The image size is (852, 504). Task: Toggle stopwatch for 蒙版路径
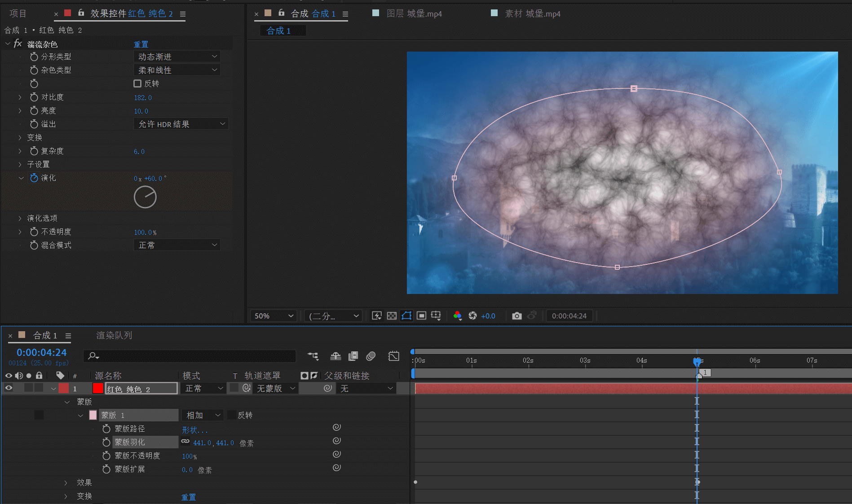[x=106, y=429]
